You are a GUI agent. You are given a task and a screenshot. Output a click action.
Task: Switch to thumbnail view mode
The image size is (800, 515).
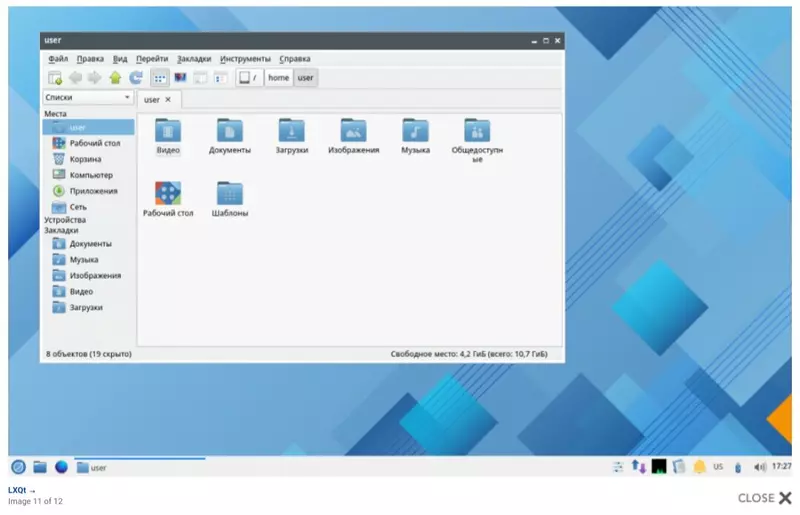181,77
